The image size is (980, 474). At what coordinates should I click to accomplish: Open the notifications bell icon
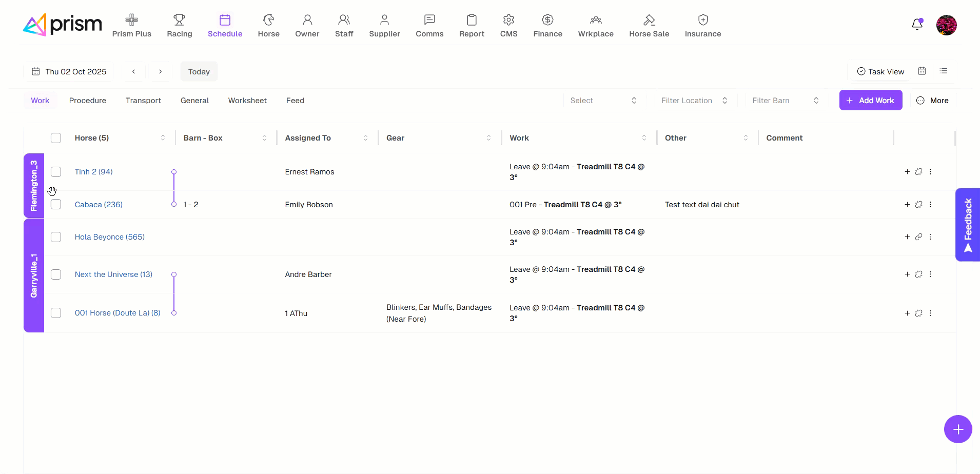[917, 25]
